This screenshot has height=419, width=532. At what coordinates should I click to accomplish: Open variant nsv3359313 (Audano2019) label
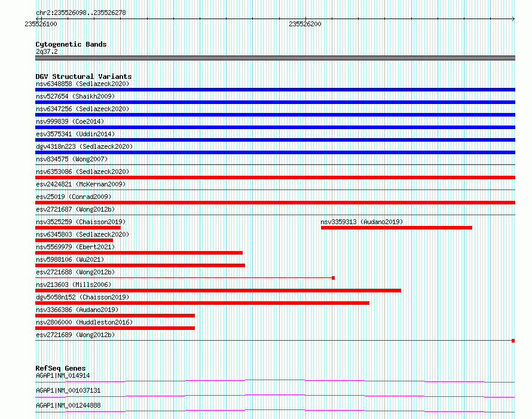coord(362,222)
